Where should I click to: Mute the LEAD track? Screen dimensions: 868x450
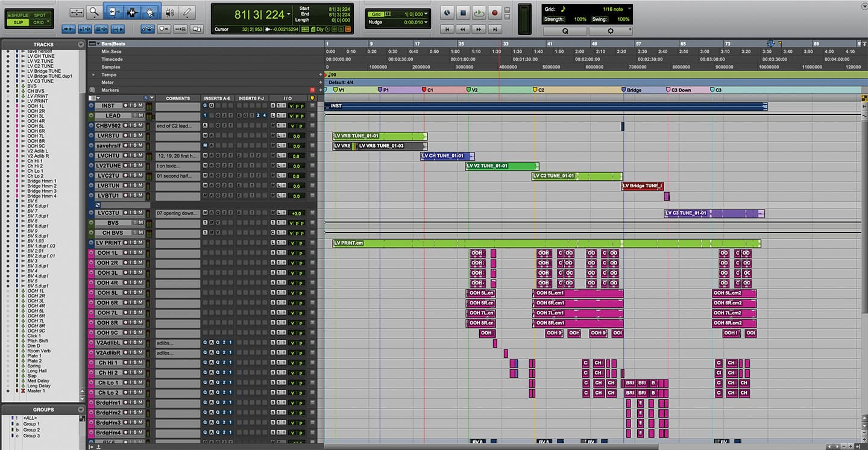pos(140,116)
